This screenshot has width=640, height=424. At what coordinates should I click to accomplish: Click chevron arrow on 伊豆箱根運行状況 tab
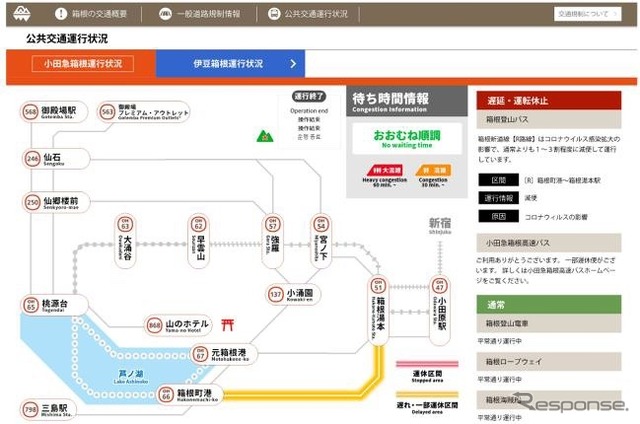[x=293, y=64]
